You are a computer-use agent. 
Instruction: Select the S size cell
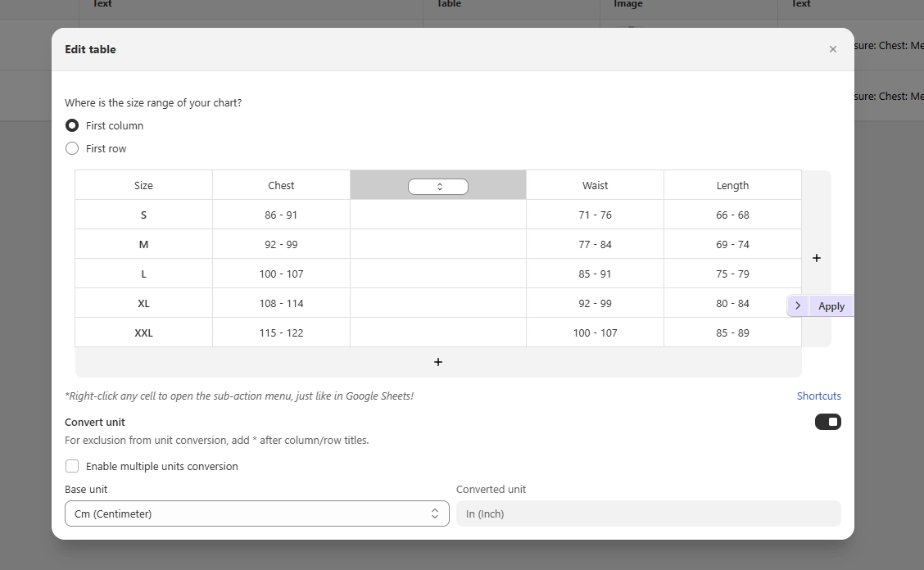point(144,215)
